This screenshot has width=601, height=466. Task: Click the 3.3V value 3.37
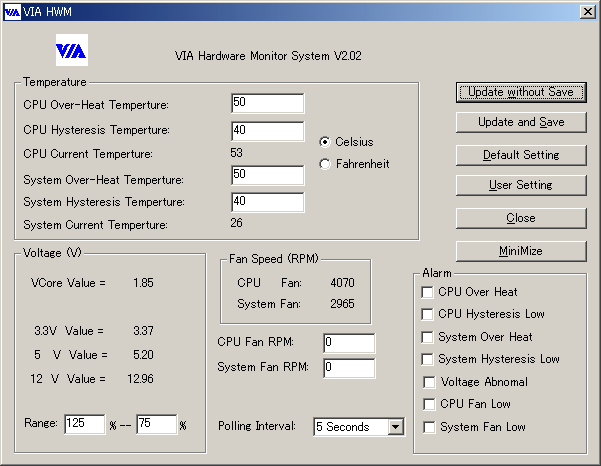(143, 331)
